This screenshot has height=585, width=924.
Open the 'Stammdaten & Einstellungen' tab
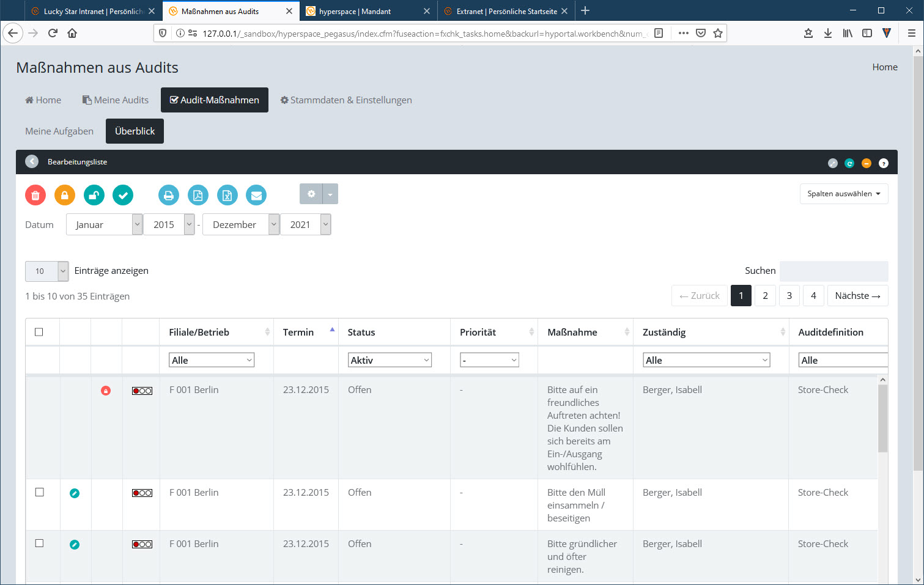point(346,100)
